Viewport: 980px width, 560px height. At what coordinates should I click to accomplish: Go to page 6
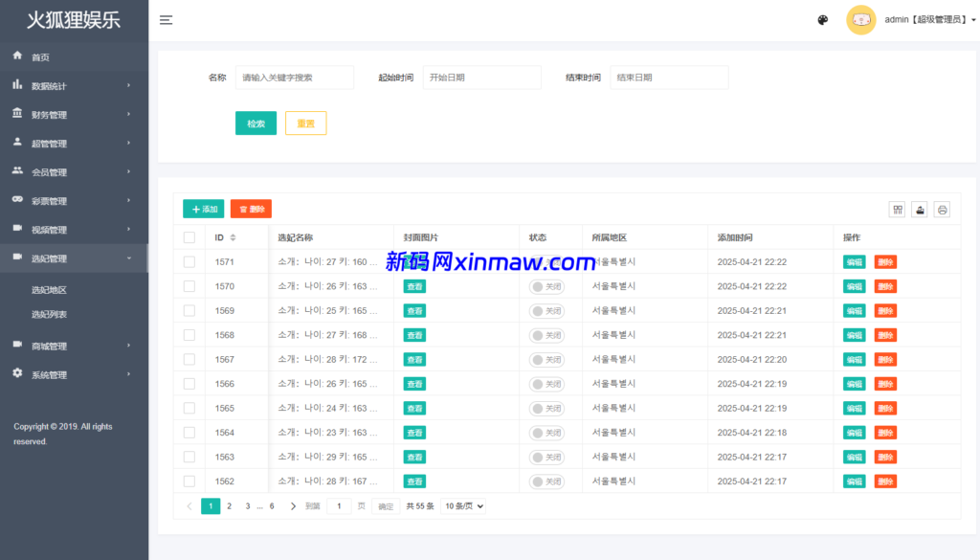click(x=272, y=506)
